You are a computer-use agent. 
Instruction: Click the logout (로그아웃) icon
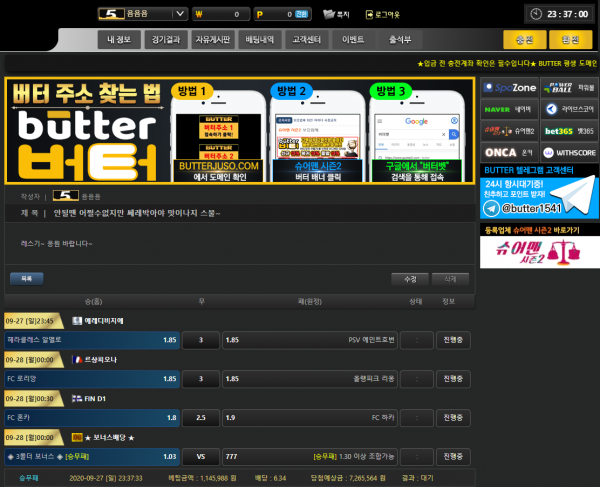coord(369,15)
